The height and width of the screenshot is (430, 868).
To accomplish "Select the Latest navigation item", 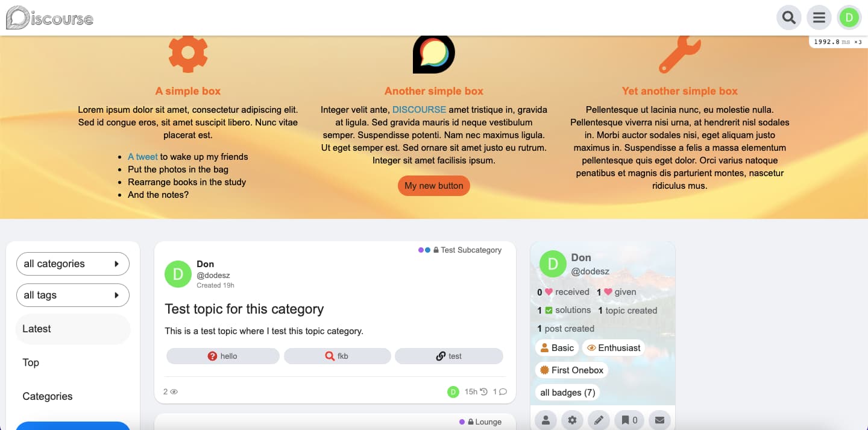I will coord(73,329).
